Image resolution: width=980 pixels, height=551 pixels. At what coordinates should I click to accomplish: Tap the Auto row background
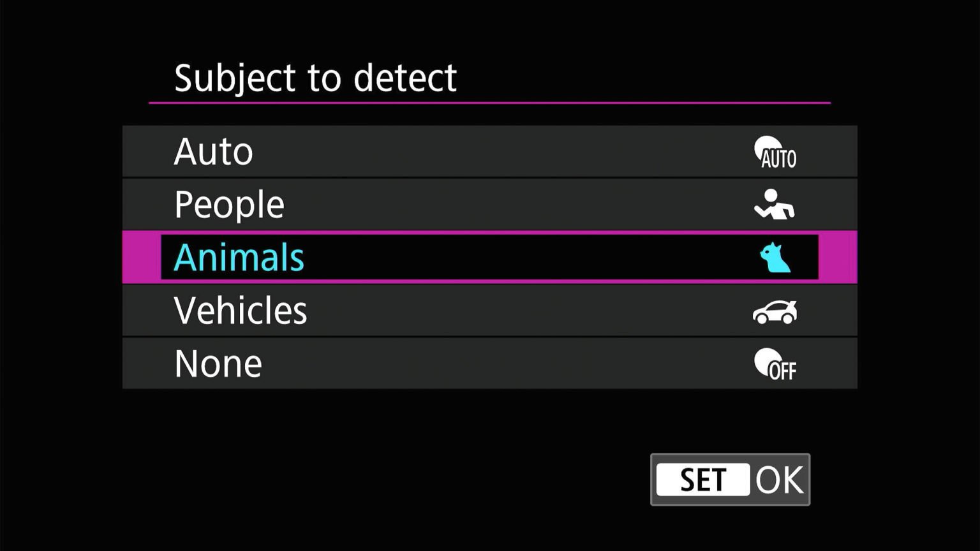pos(447,151)
